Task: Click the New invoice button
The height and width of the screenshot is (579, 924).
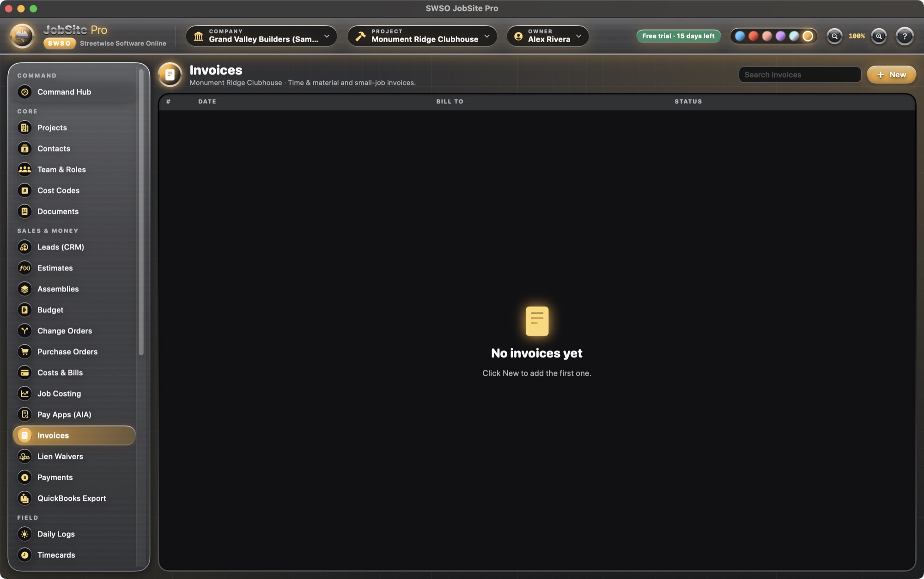Action: point(891,74)
